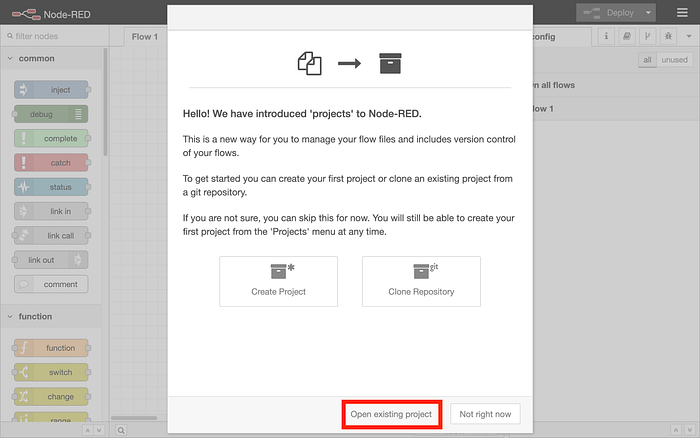
Task: Click the canvas search magnifier icon
Action: click(121, 430)
